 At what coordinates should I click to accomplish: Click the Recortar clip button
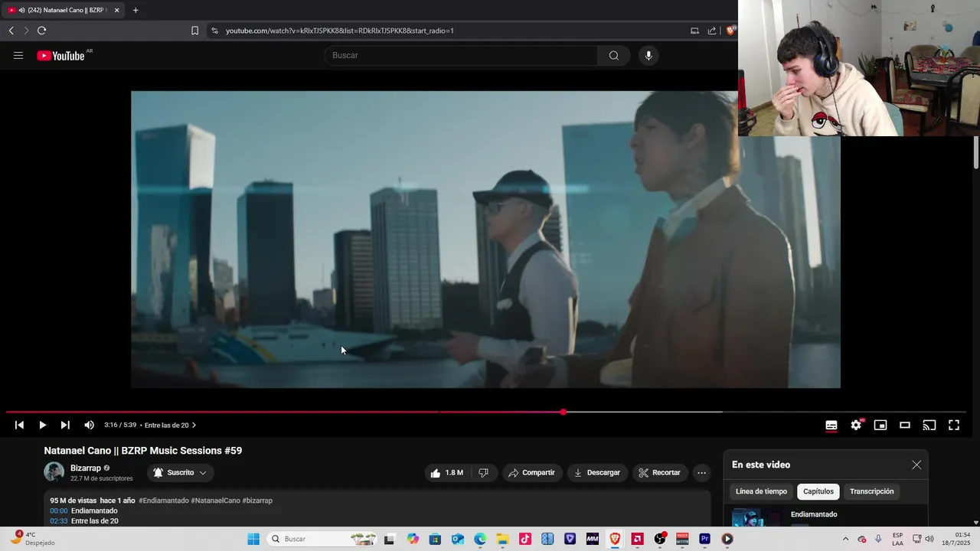(x=660, y=473)
